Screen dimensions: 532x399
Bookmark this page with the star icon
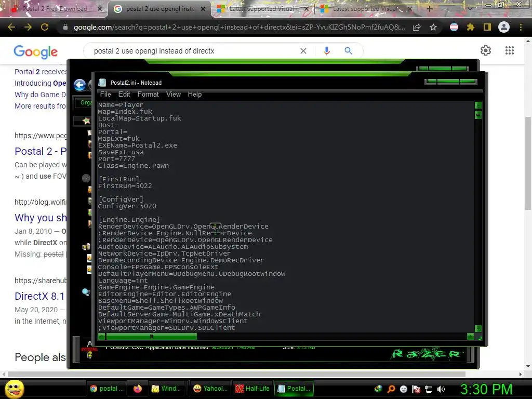(433, 27)
